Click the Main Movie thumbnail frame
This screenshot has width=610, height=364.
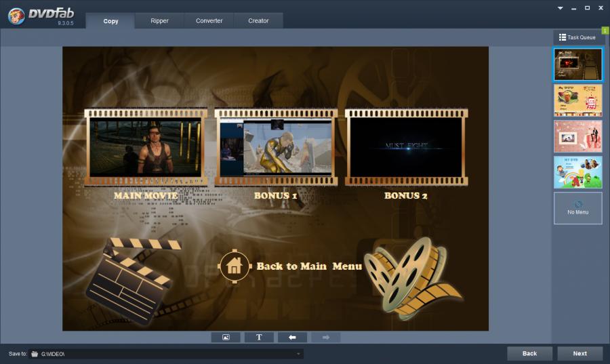pyautogui.click(x=146, y=148)
